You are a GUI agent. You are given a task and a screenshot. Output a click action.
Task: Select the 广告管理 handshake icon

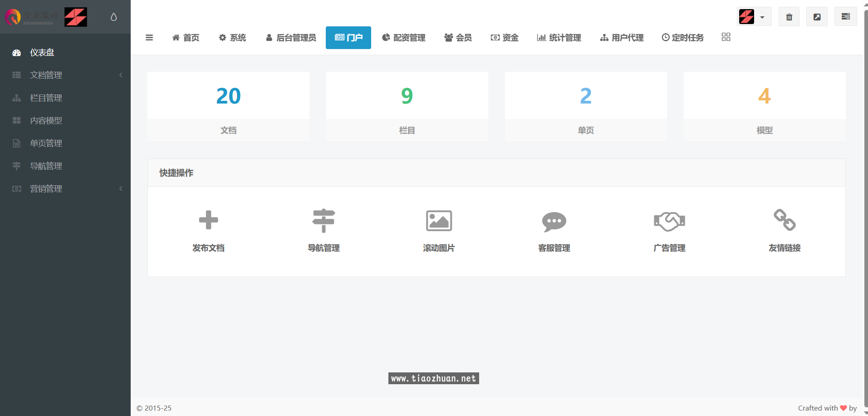(x=669, y=220)
